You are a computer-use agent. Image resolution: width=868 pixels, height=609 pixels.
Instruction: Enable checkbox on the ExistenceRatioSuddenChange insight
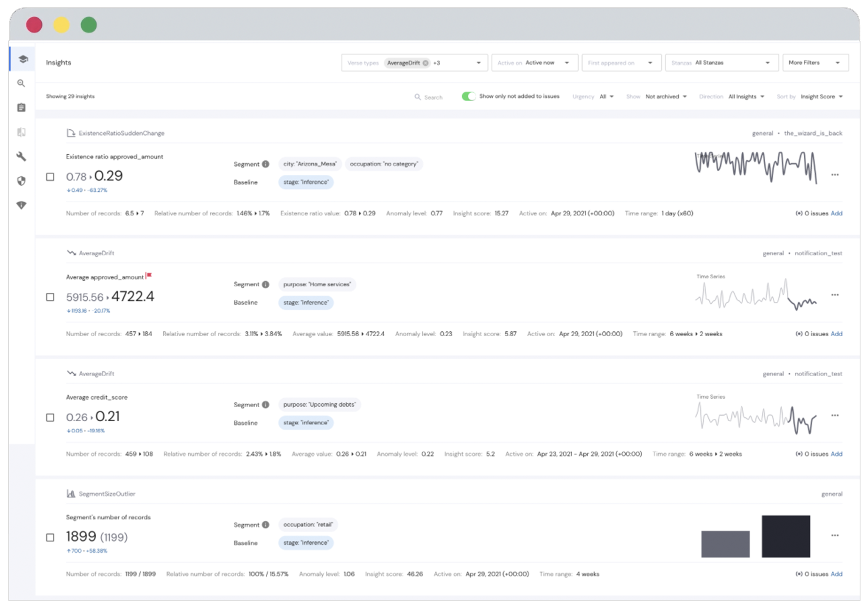(51, 177)
